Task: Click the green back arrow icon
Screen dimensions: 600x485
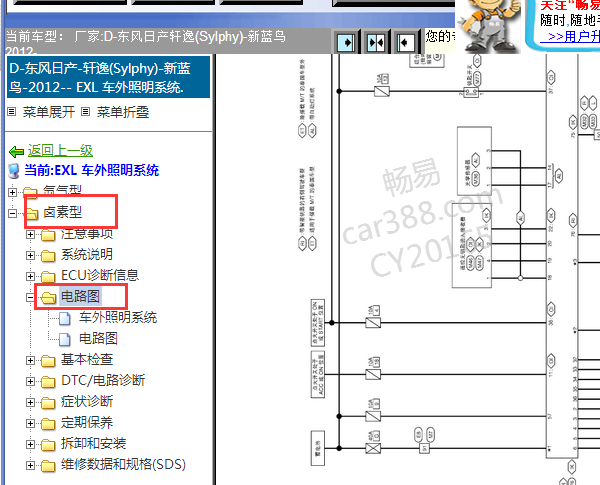Action: (x=16, y=152)
